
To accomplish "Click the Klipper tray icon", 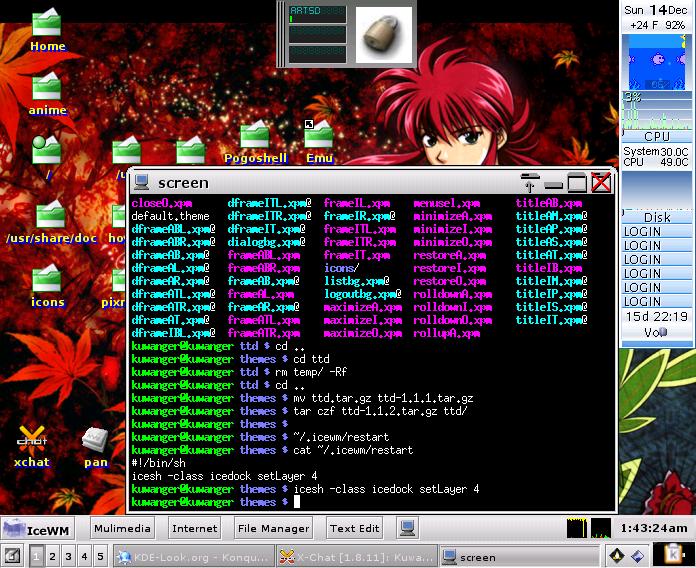I will pos(673,555).
